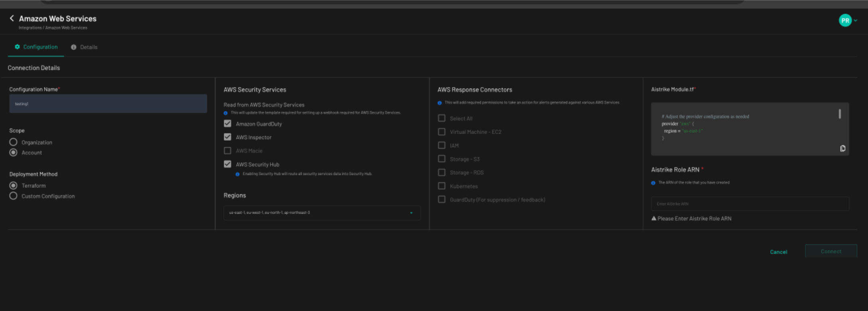Click the AWS Response Connectors heading
Screen dimensions: 868x311
point(475,90)
